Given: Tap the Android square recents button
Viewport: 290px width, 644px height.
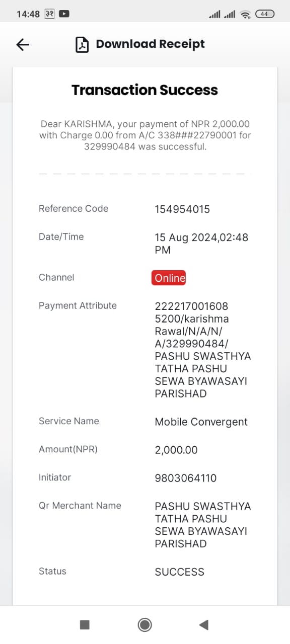Looking at the screenshot, I should click(85, 624).
